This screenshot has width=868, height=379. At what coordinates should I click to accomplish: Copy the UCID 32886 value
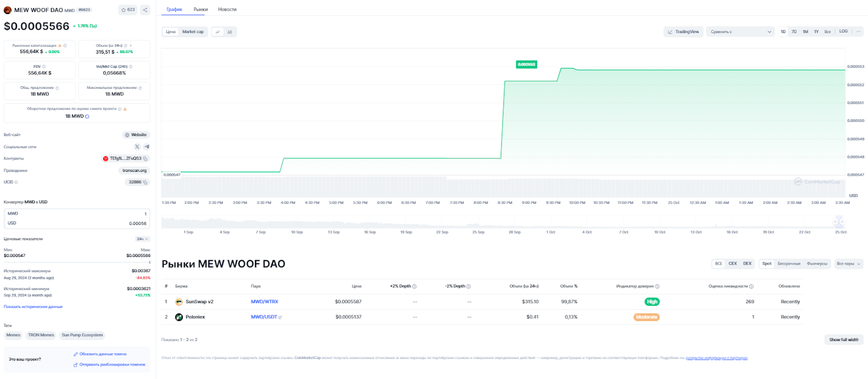145,182
